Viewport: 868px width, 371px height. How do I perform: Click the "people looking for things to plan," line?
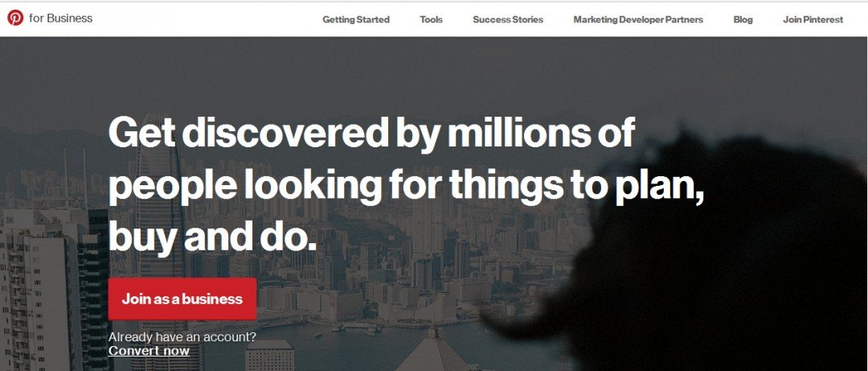coord(407,185)
